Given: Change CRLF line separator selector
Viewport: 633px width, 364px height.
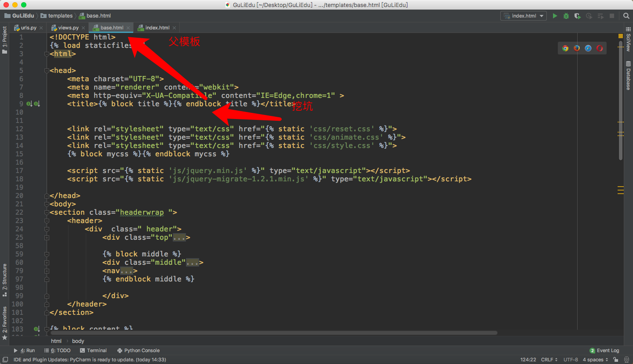Looking at the screenshot, I should pyautogui.click(x=549, y=360).
